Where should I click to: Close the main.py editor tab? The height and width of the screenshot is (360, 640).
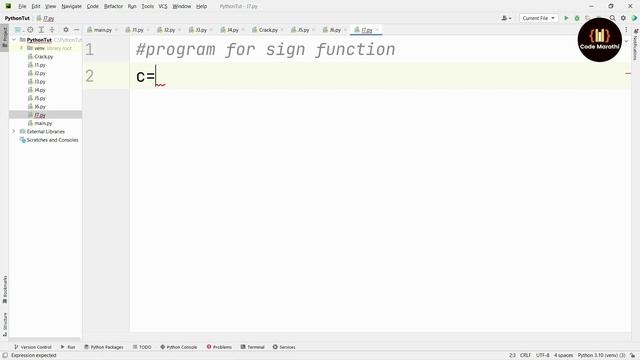(116, 30)
